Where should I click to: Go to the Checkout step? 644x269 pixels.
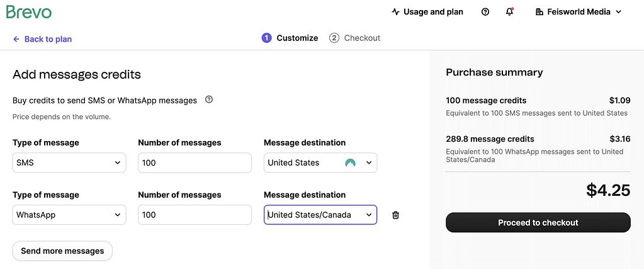(x=355, y=38)
